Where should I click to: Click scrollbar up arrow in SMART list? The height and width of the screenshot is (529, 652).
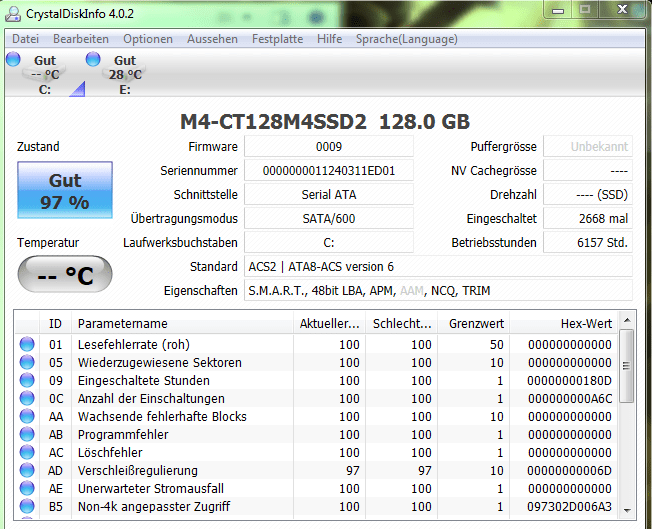pyautogui.click(x=627, y=320)
